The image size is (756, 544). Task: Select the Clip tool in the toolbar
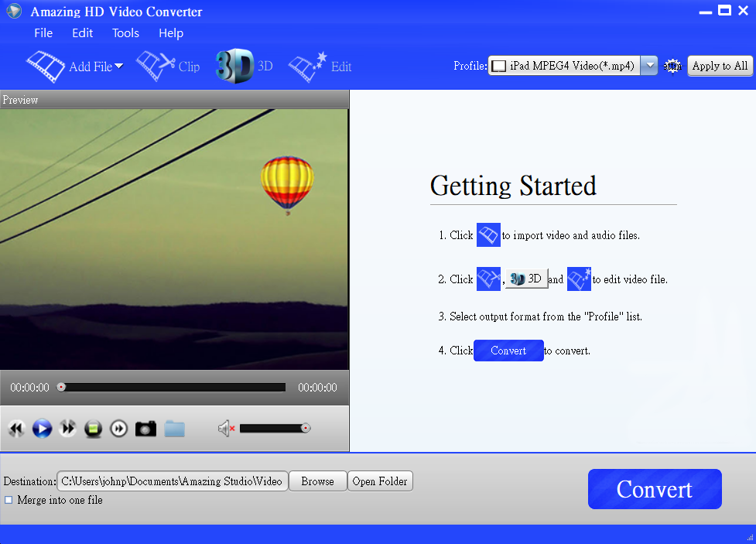[168, 66]
